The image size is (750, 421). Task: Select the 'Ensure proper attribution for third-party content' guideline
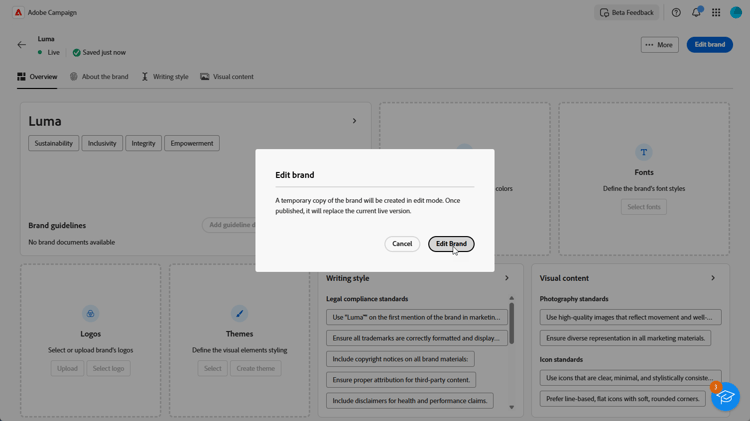401,380
